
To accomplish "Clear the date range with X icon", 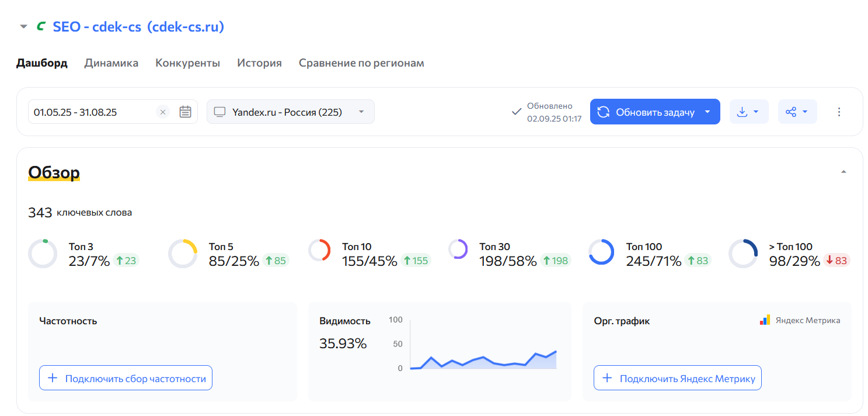I will point(163,112).
